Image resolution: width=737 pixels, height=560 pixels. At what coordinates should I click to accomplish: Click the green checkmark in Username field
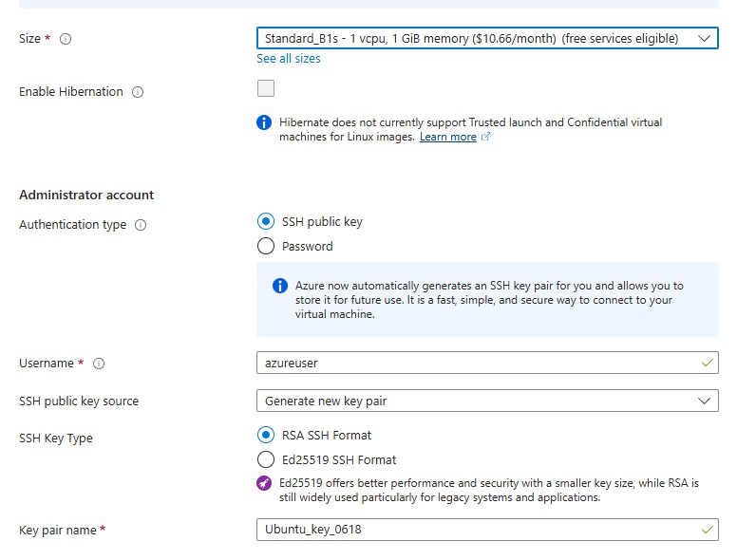[707, 363]
